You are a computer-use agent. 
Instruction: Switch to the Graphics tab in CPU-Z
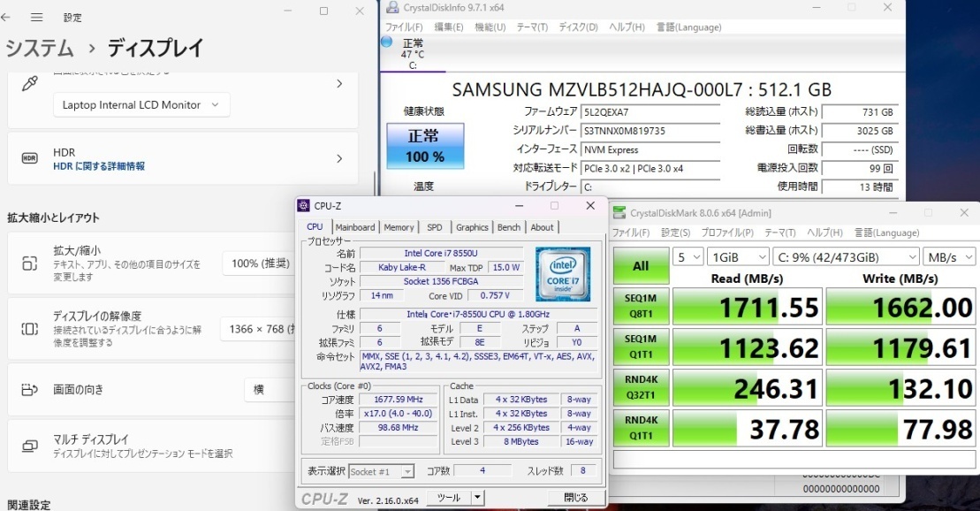pos(472,227)
